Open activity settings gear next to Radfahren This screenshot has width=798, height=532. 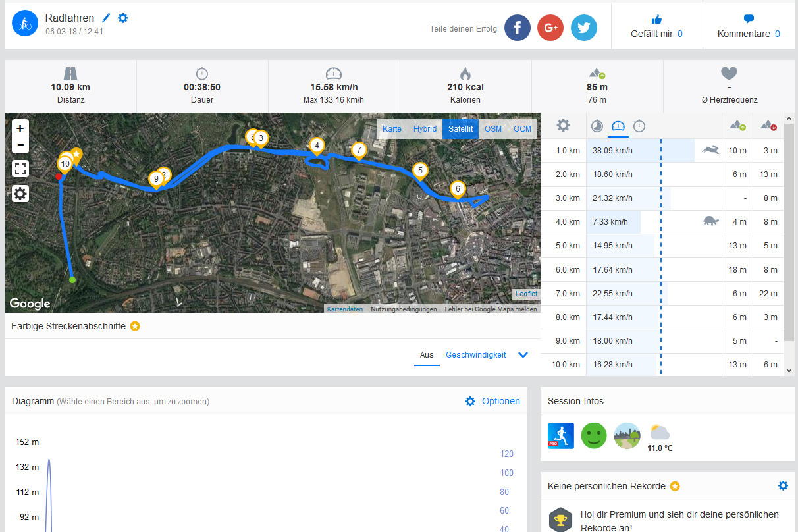(x=123, y=18)
